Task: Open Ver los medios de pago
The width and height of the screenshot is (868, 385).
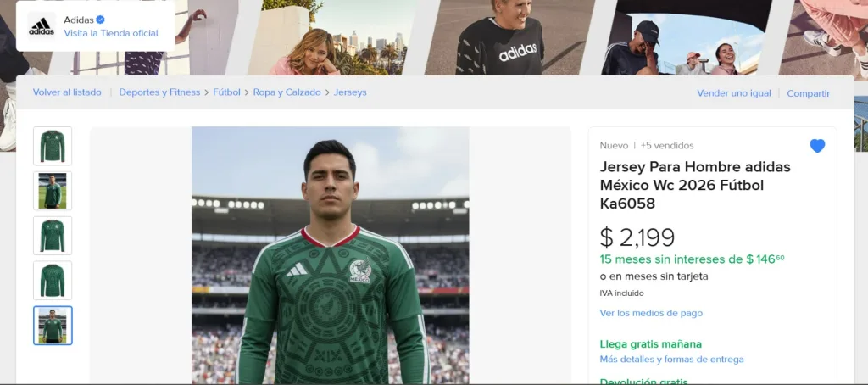Action: (651, 313)
